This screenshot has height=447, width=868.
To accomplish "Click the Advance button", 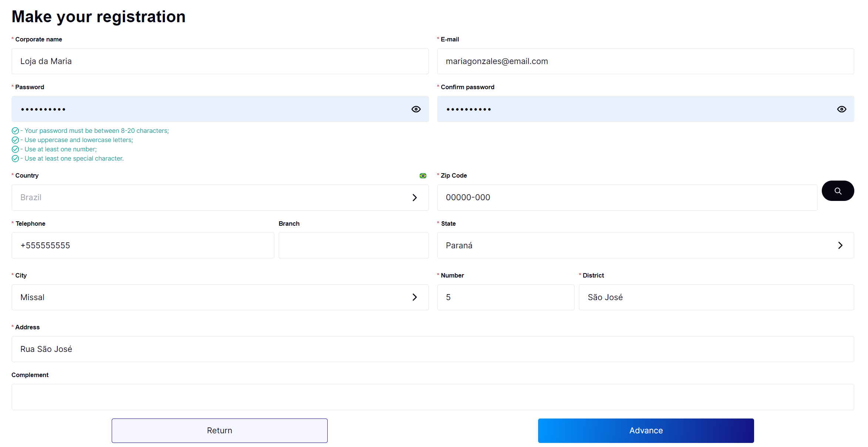I will (646, 431).
